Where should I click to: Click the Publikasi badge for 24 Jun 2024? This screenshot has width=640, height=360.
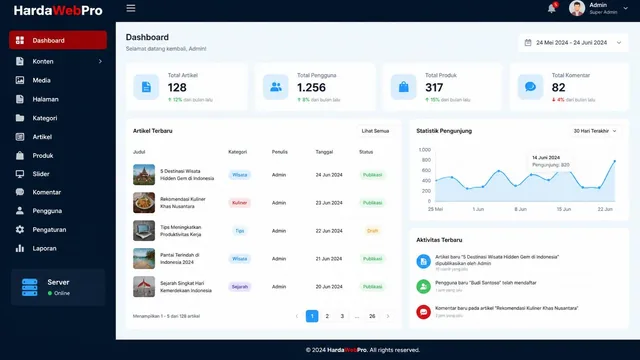point(372,175)
